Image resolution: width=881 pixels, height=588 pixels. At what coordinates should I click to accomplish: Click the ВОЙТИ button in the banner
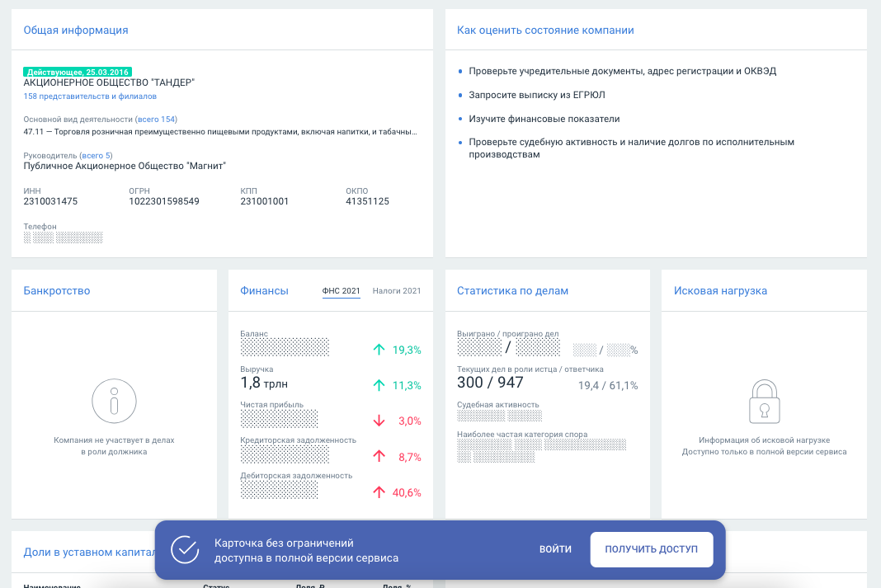coord(555,549)
